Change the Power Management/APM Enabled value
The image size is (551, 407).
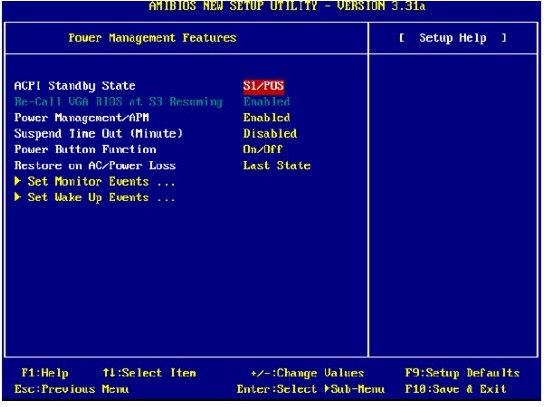click(266, 118)
